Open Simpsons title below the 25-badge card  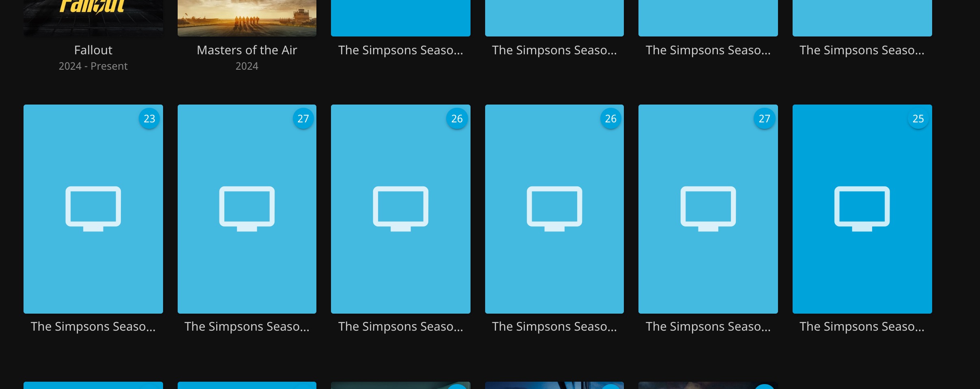click(x=862, y=326)
